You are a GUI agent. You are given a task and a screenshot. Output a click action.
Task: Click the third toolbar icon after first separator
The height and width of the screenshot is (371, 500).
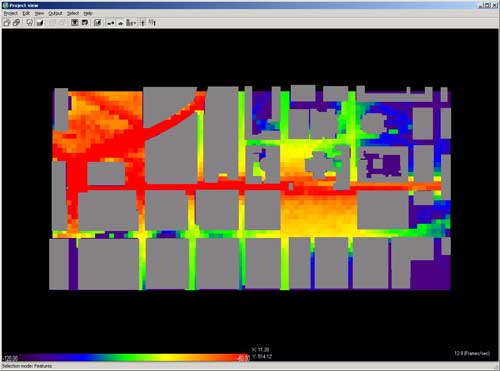30,23
